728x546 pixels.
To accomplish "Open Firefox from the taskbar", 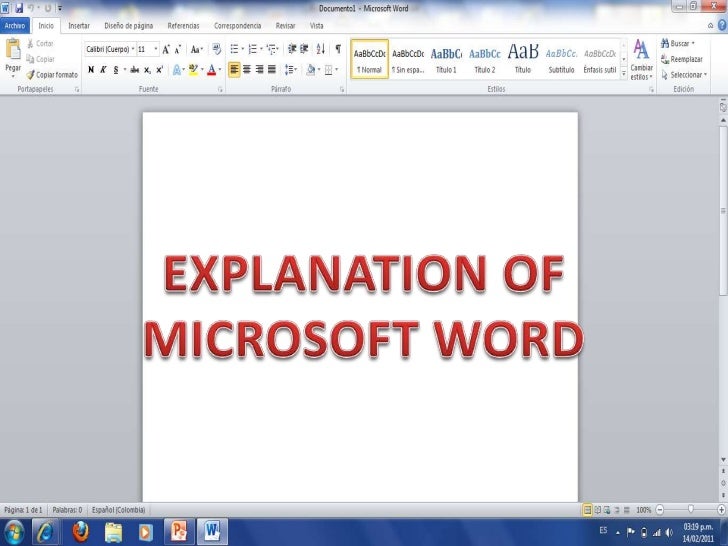I will pos(80,532).
